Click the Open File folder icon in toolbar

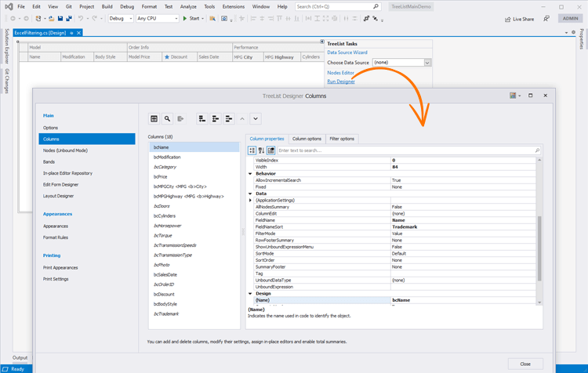tap(52, 18)
